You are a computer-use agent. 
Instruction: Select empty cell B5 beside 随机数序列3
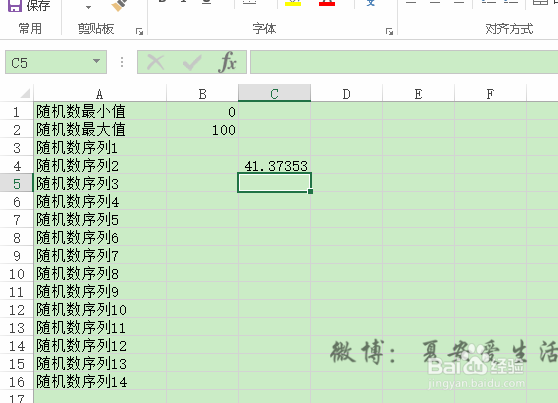pyautogui.click(x=202, y=183)
